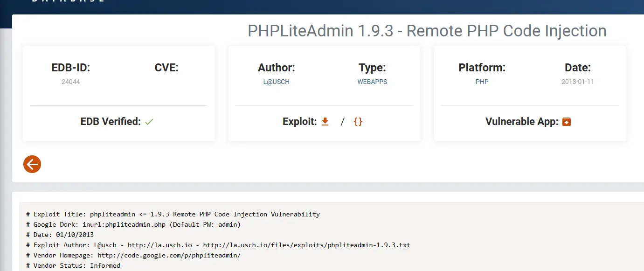This screenshot has height=271, width=644.
Task: Click the CVE label
Action: tap(166, 68)
